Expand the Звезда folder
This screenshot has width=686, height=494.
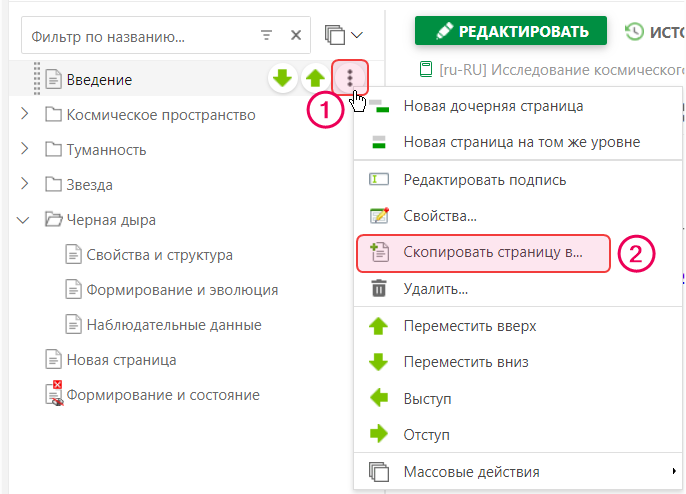(x=25, y=185)
